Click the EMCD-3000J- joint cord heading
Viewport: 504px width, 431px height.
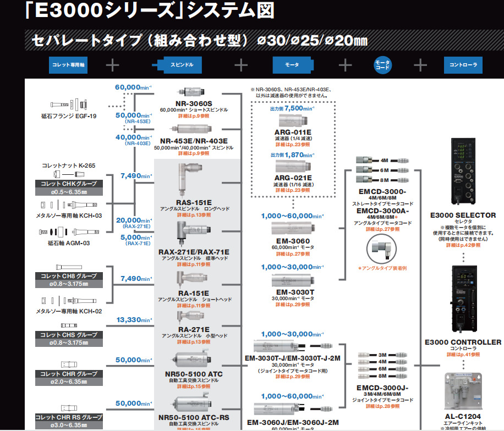point(382,388)
